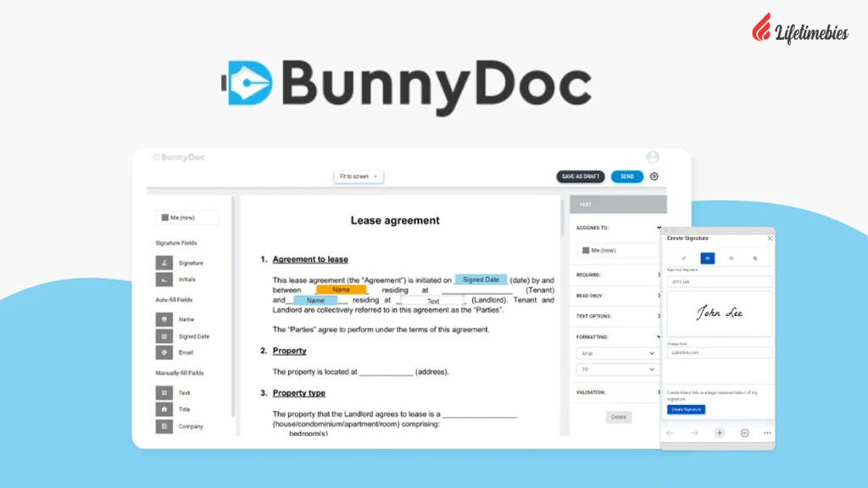Select the draw signature tab
Image resolution: width=868 pixels, height=488 pixels.
(684, 258)
